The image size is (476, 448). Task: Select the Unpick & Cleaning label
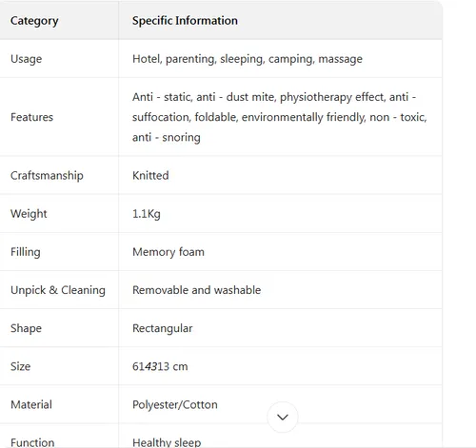[58, 290]
